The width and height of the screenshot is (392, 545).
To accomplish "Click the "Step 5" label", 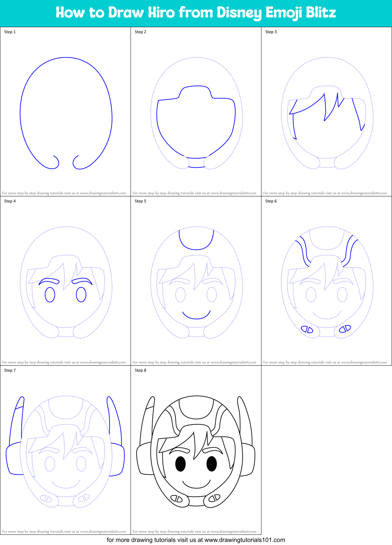I will [140, 201].
